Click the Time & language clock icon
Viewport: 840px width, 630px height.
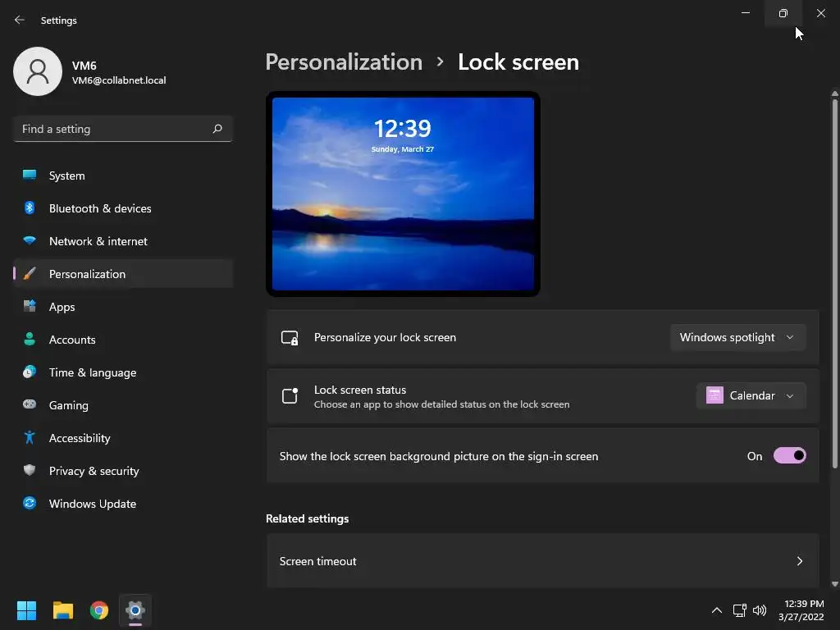pos(30,372)
